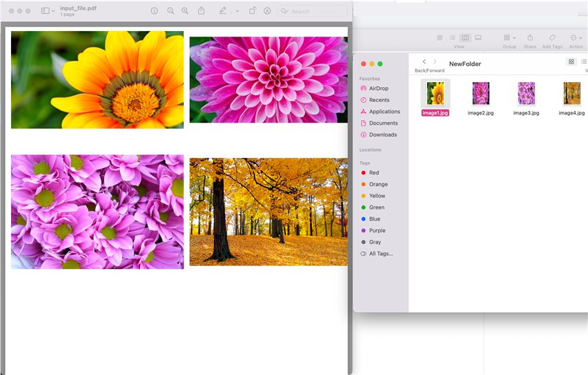
Task: Expand the highlight color options chevron
Action: [x=237, y=11]
